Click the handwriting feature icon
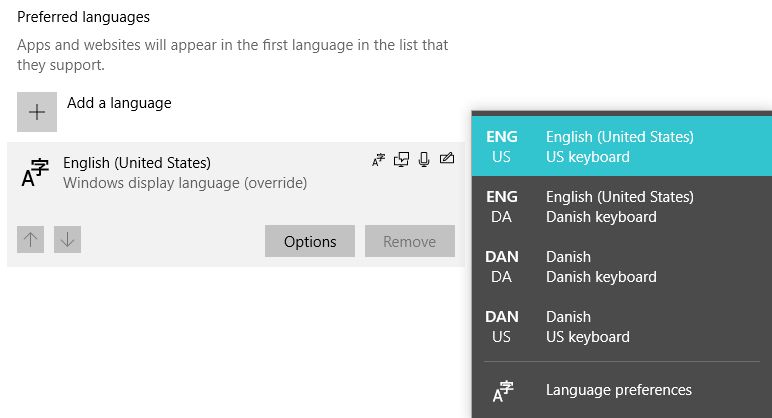Screen dimensions: 772x418 (x=447, y=160)
